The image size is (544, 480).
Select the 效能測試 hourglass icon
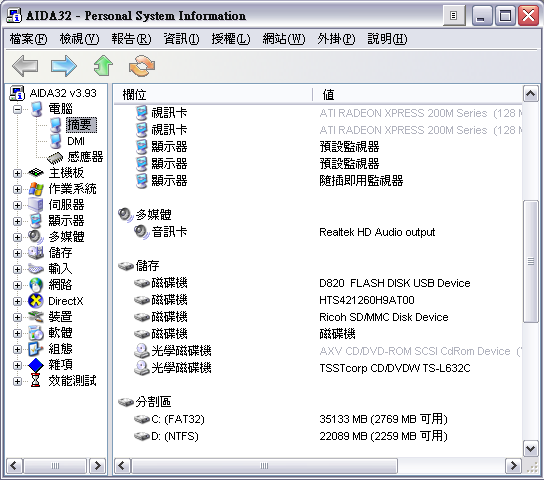click(x=35, y=380)
